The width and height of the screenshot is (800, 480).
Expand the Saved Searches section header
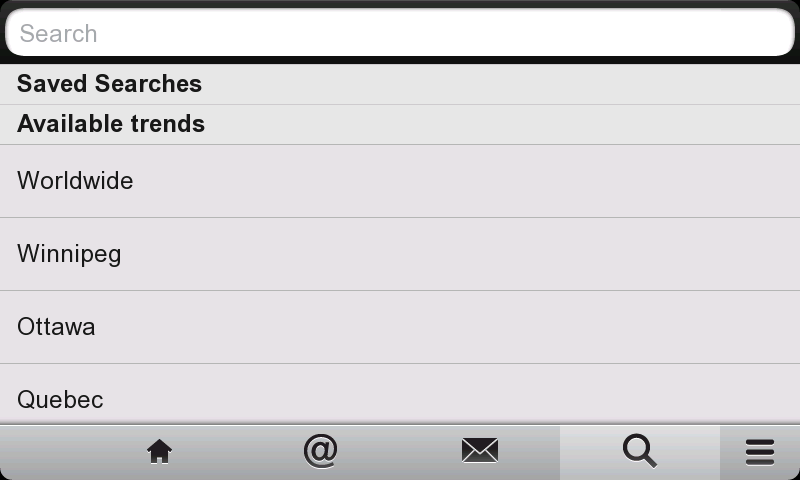pyautogui.click(x=400, y=84)
